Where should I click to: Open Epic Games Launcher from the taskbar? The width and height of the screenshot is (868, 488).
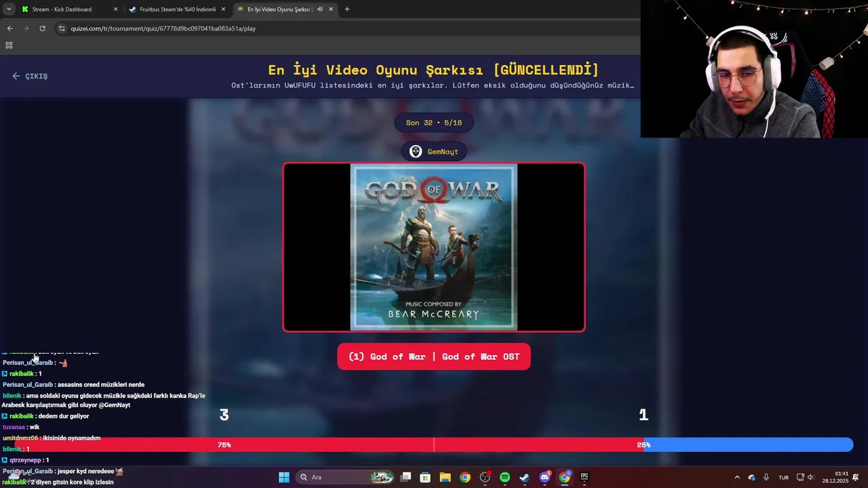click(x=584, y=477)
